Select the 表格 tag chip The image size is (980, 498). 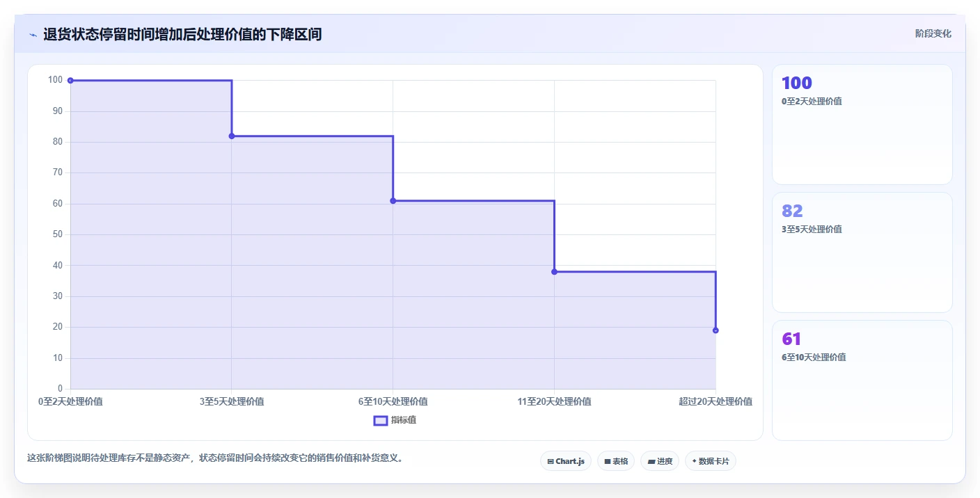tap(616, 461)
